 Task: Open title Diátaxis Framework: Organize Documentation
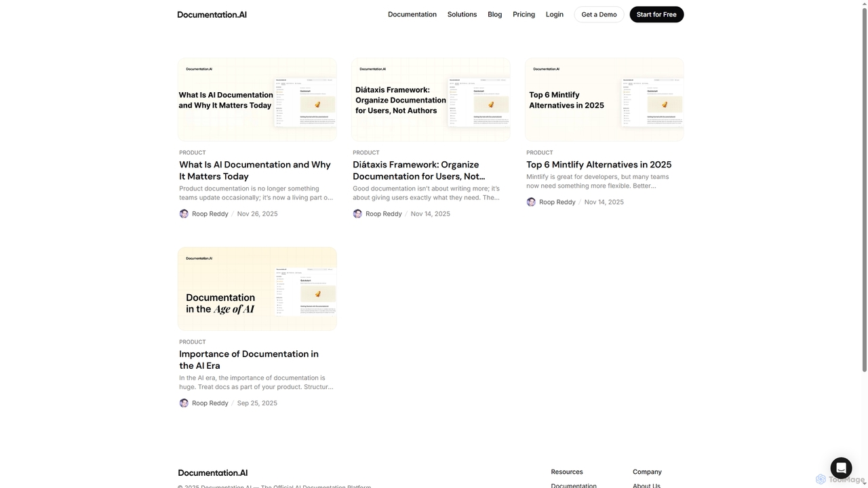pos(419,170)
